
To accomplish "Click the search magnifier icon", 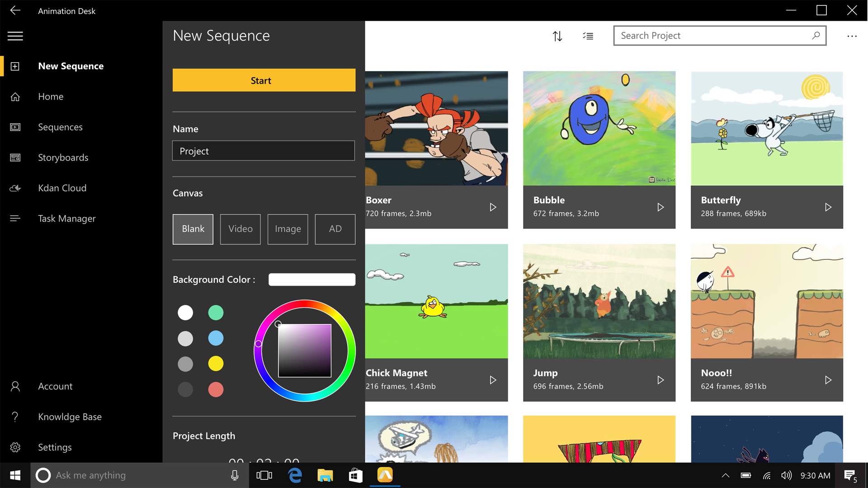I will [x=816, y=35].
